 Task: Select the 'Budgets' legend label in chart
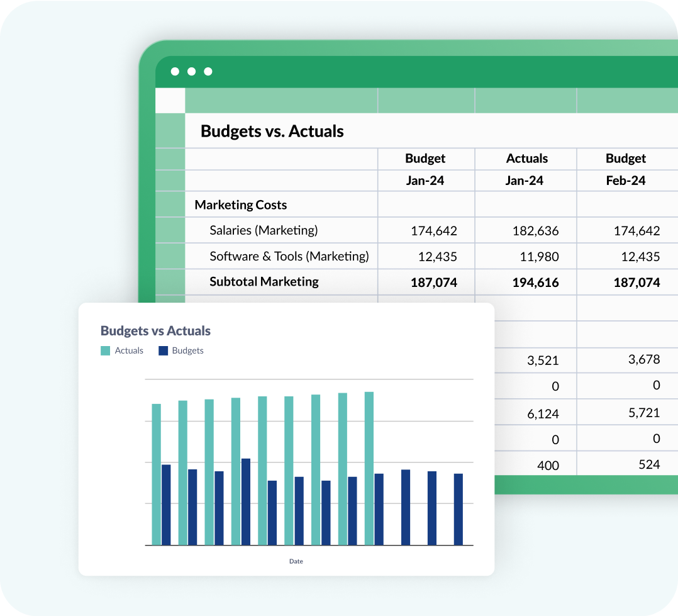[187, 350]
